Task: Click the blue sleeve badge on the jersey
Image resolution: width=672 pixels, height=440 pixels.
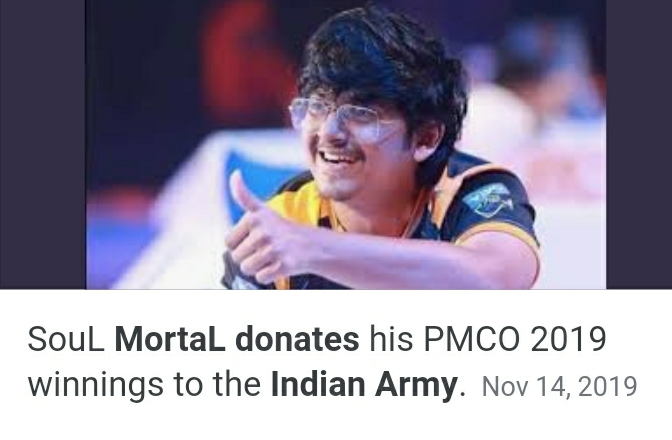Action: coord(489,200)
